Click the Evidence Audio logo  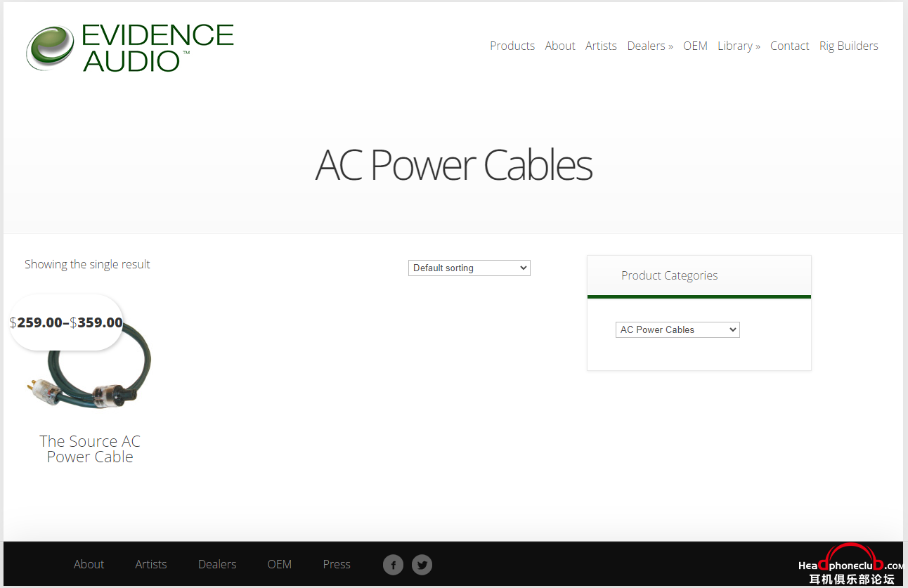(130, 48)
